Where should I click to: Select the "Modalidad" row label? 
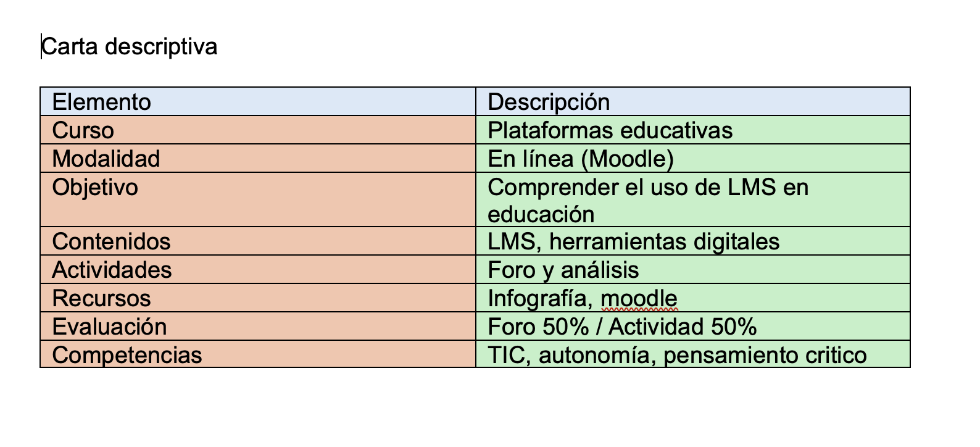(106, 159)
